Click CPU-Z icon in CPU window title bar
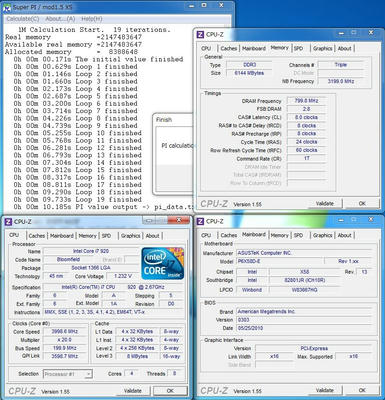The width and height of the screenshot is (385, 400). 8,222
